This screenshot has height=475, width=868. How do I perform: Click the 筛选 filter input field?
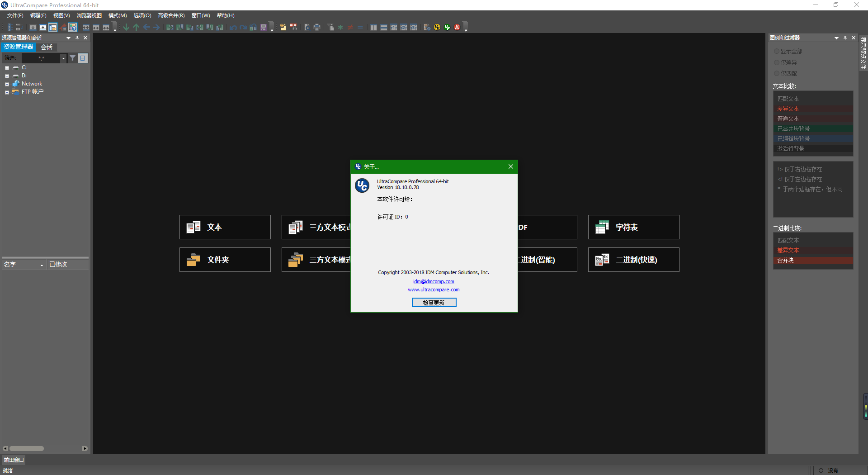click(x=41, y=58)
